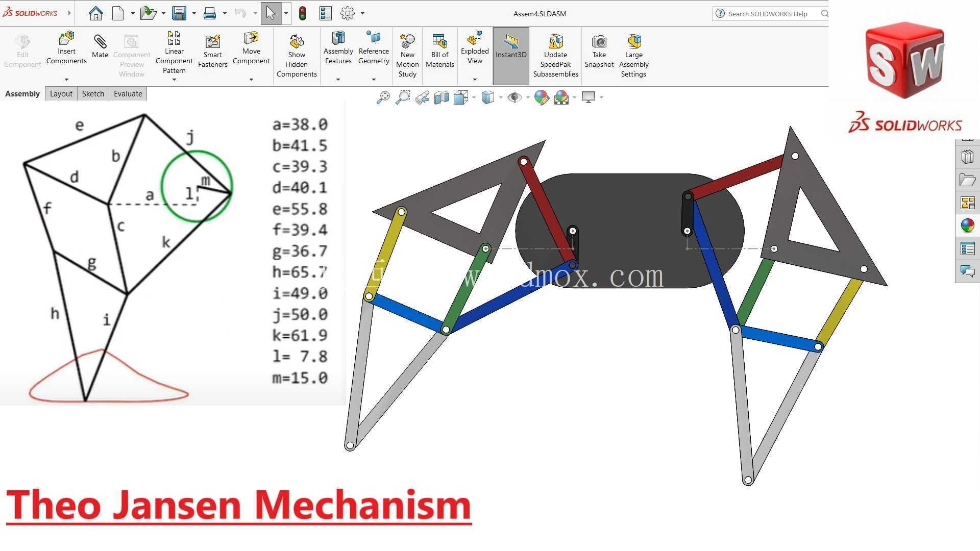Click Zoom to Fit magnifier icon
Screen dimensions: 980x551
[x=383, y=97]
